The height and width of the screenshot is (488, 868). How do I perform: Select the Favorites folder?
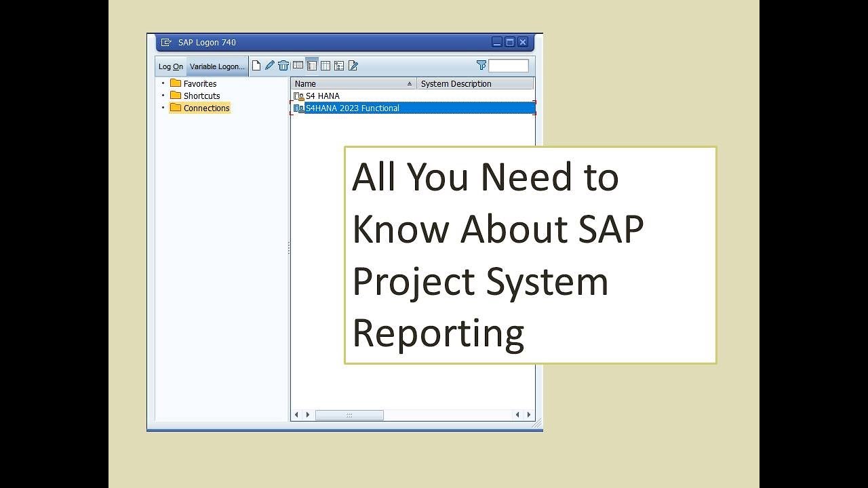pos(193,83)
